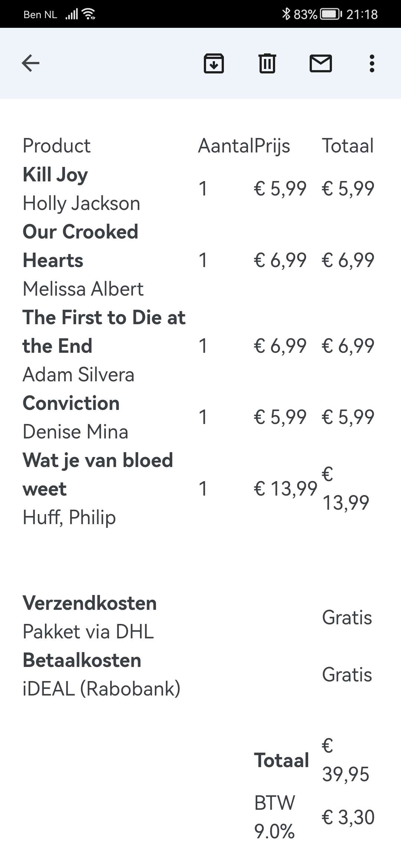Archive this email
401x868 pixels.
(214, 63)
